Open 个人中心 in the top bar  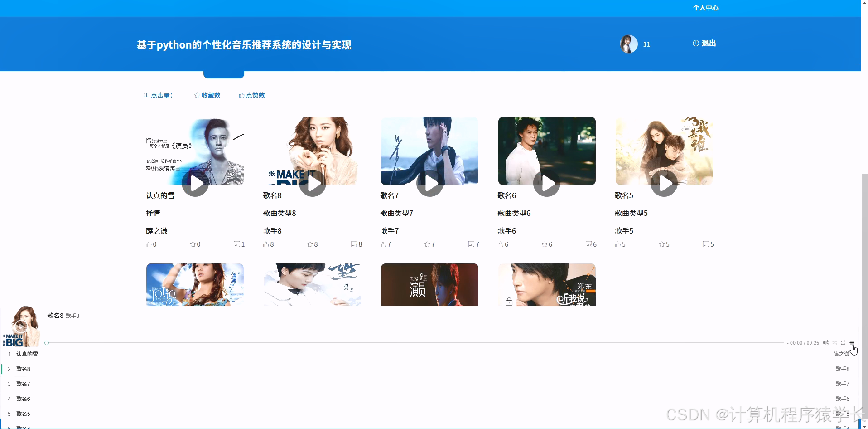coord(705,8)
